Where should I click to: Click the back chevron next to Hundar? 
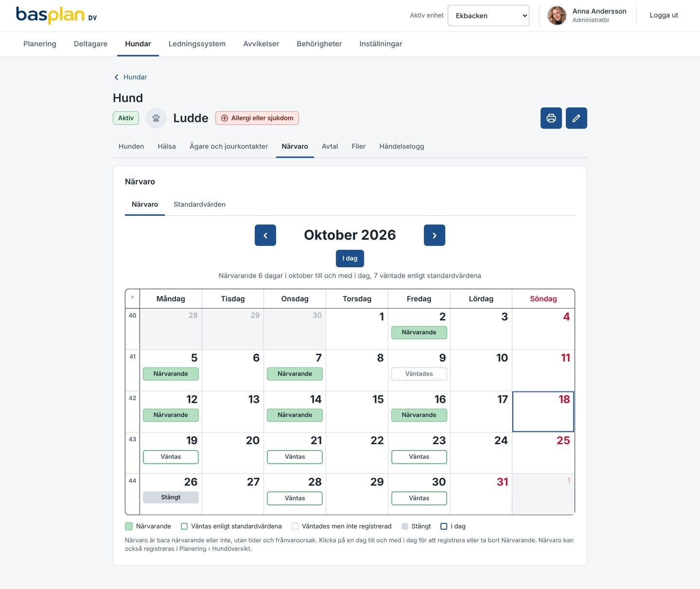tap(116, 77)
